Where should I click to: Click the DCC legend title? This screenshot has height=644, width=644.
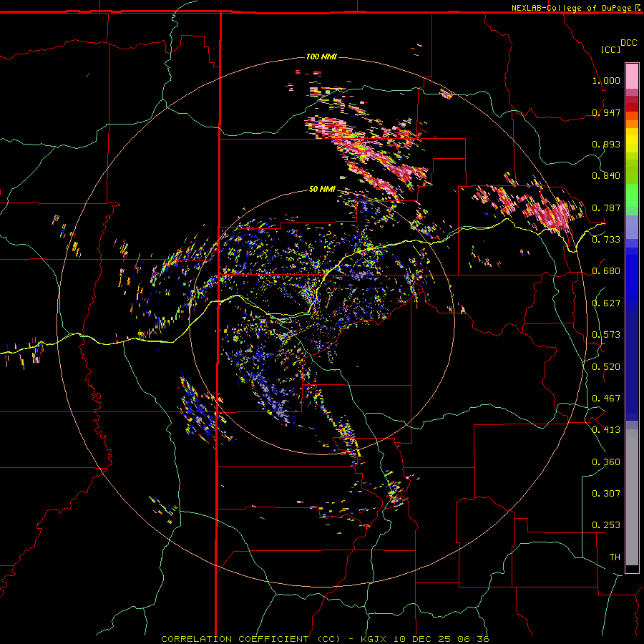click(x=629, y=43)
